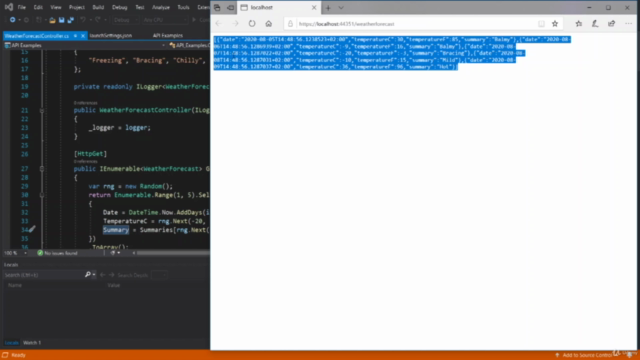Click the find next arrow in Locals
This screenshot has width=640, height=360.
111,275
